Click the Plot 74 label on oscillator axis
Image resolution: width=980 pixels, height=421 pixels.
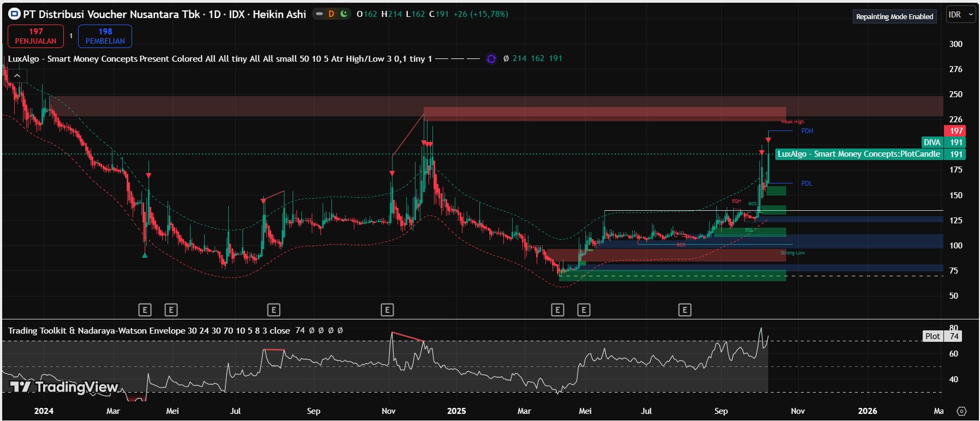(942, 336)
